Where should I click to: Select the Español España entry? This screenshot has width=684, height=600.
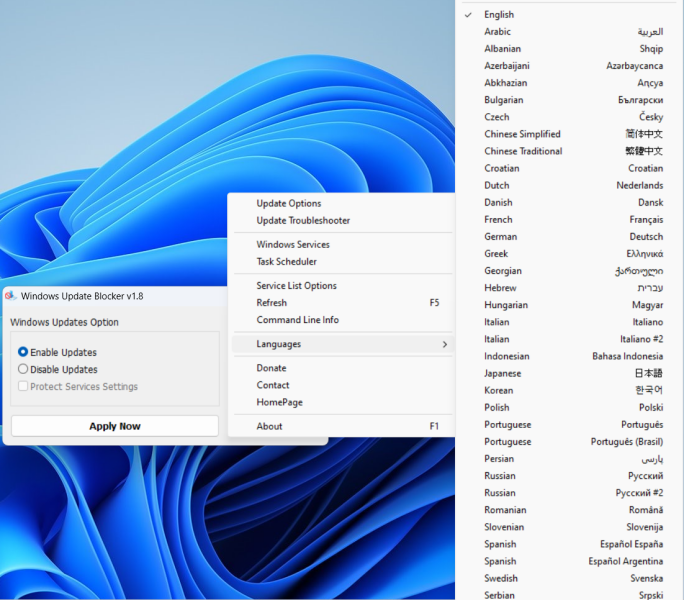tap(569, 544)
